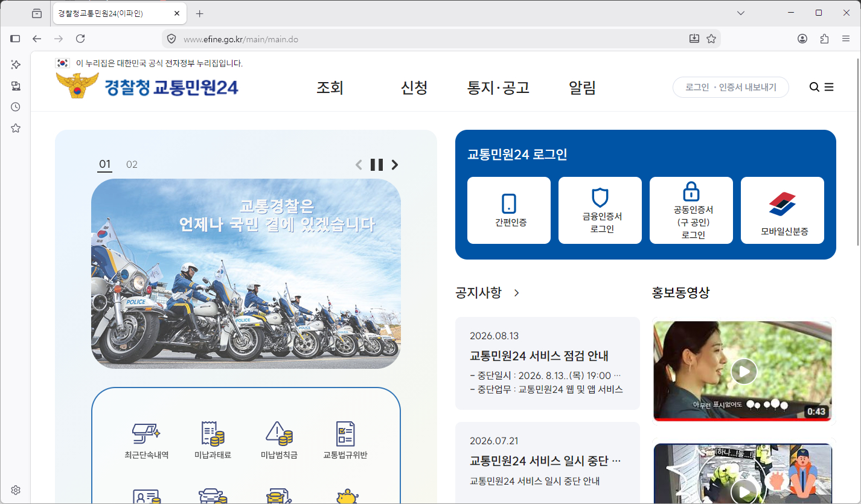Open the browser account profile icon
The width and height of the screenshot is (861, 504).
pyautogui.click(x=802, y=39)
